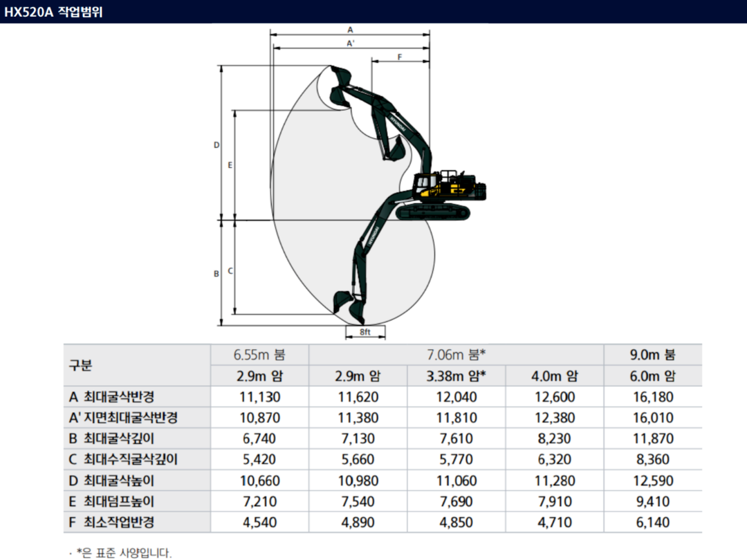Click the table value 11,620
The height and width of the screenshot is (560, 747).
(358, 397)
